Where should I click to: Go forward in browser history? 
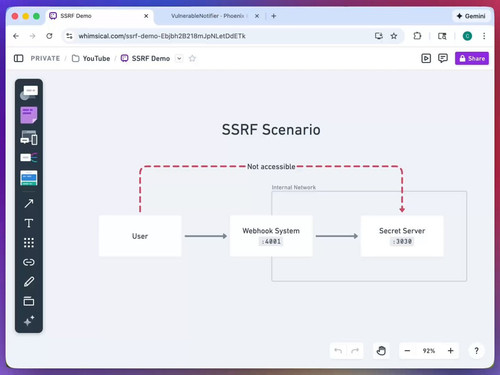point(32,36)
